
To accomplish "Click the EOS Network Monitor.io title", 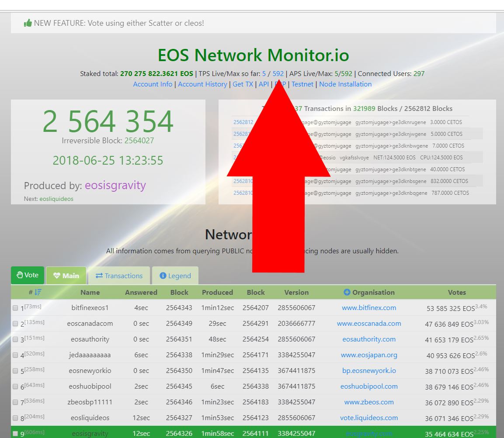I will [x=253, y=55].
